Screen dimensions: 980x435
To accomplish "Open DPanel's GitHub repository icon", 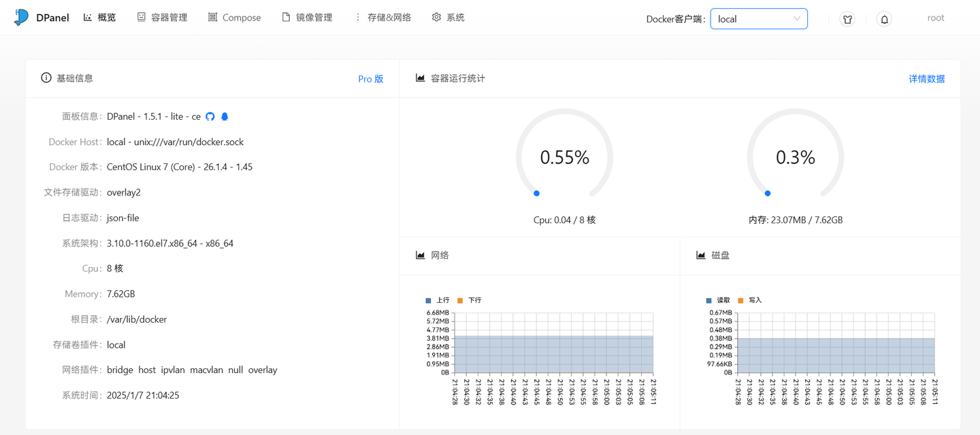I will (211, 116).
